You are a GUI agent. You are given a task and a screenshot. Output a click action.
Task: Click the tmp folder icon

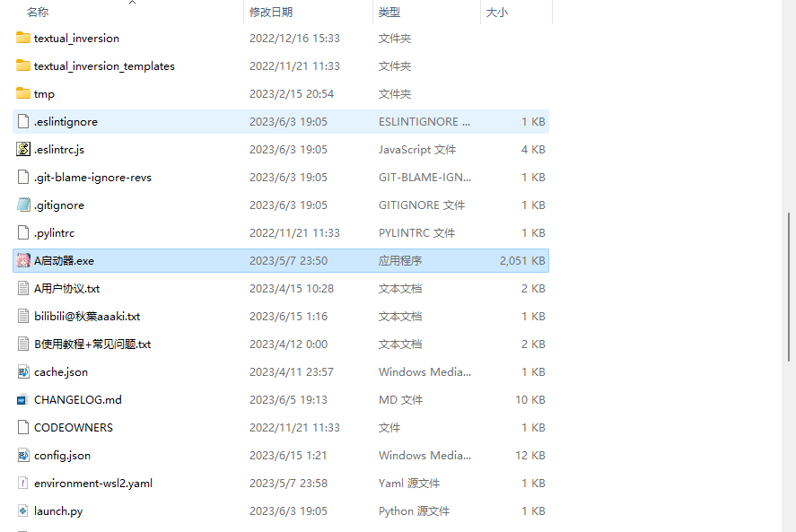point(22,93)
